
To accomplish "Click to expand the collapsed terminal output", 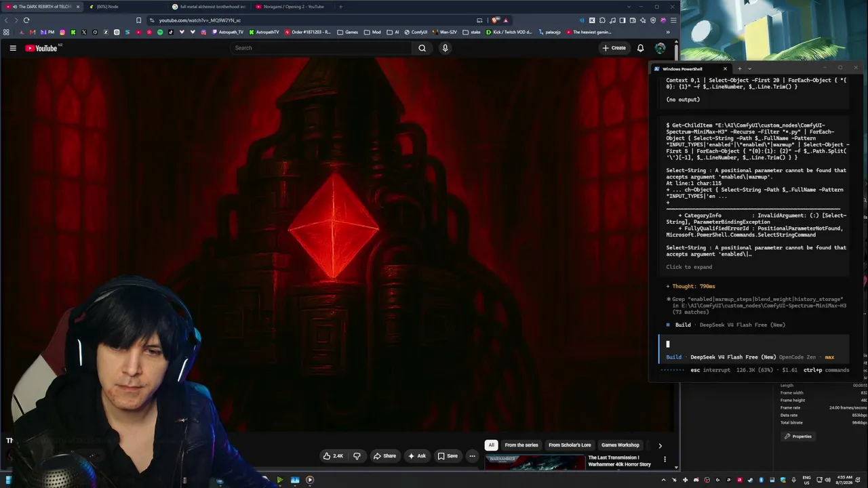I will click(689, 267).
